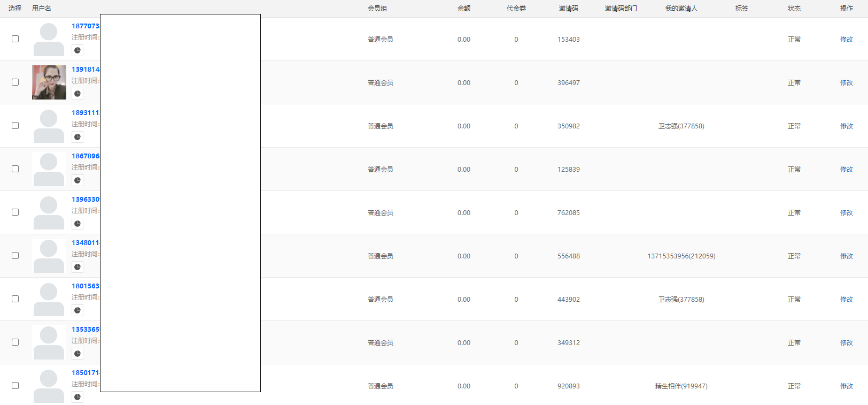Click 修改 for the member with invite code 762085
This screenshot has width=868, height=405.
(847, 213)
